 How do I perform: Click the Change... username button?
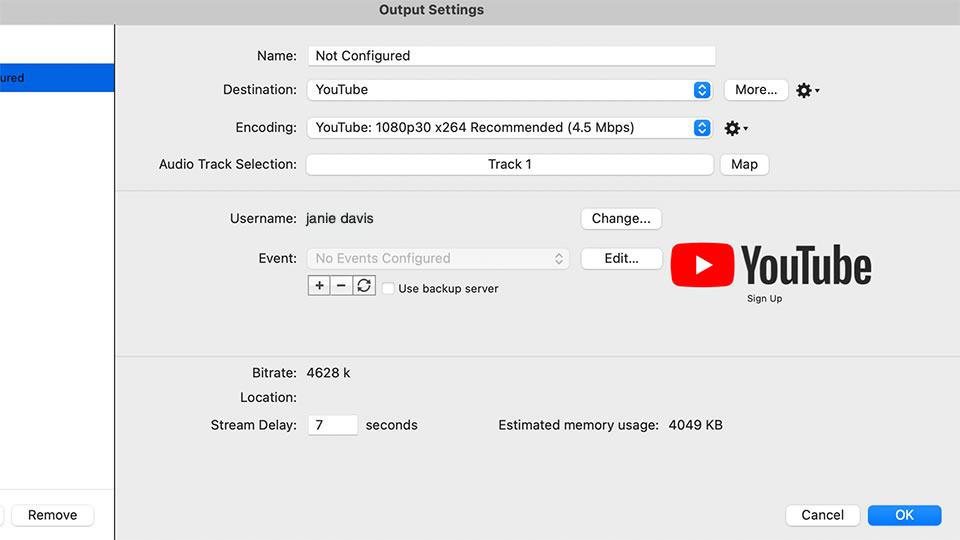(621, 219)
